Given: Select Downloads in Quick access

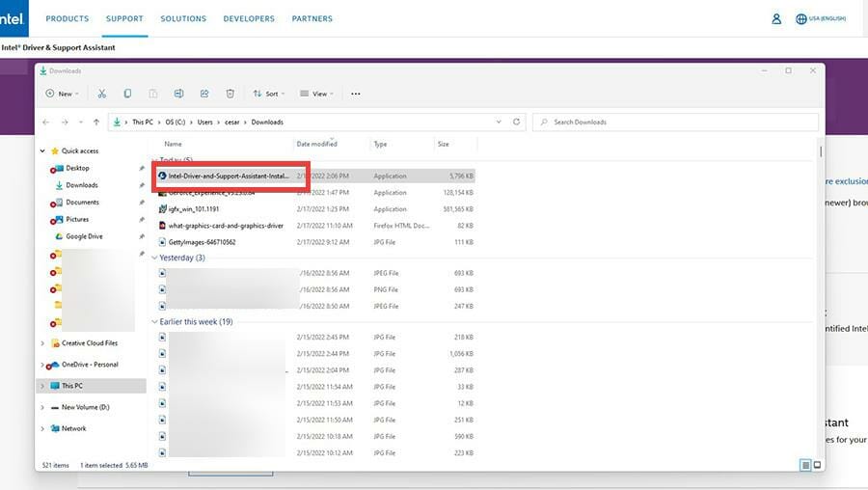Looking at the screenshot, I should [x=82, y=185].
